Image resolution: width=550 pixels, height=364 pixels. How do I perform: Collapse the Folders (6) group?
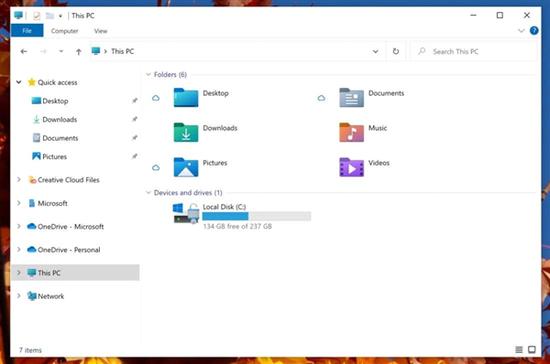click(x=148, y=74)
